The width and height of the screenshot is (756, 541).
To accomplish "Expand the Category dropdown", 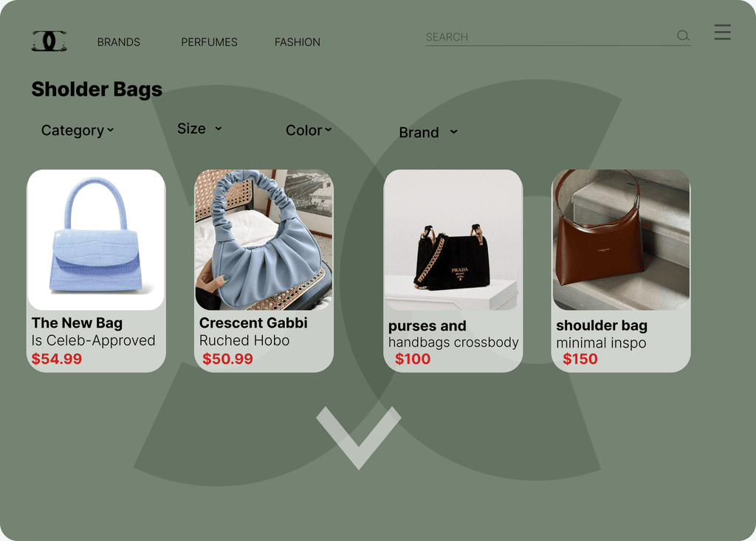I will tap(78, 130).
